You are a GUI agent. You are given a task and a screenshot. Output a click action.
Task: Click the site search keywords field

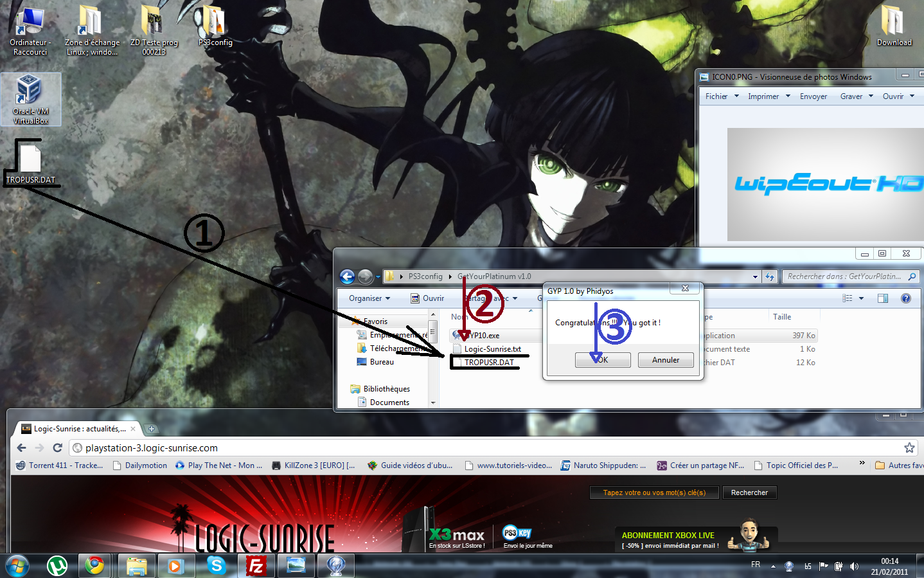pyautogui.click(x=654, y=492)
